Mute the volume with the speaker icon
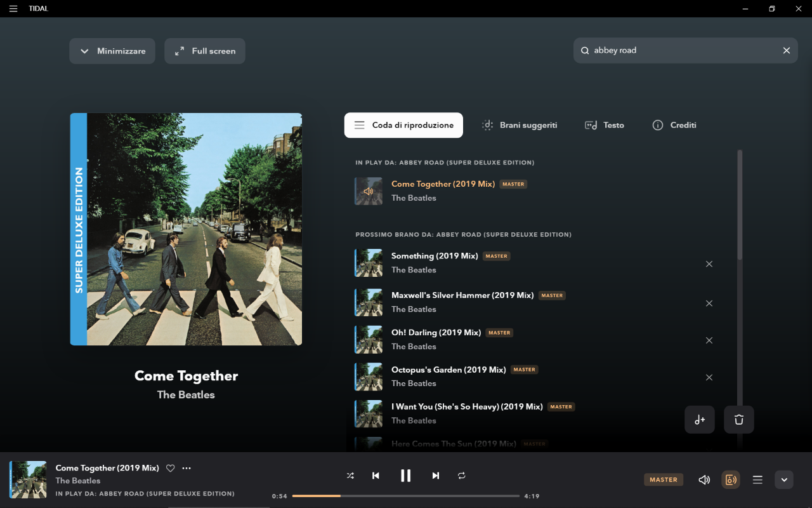 [x=704, y=480]
